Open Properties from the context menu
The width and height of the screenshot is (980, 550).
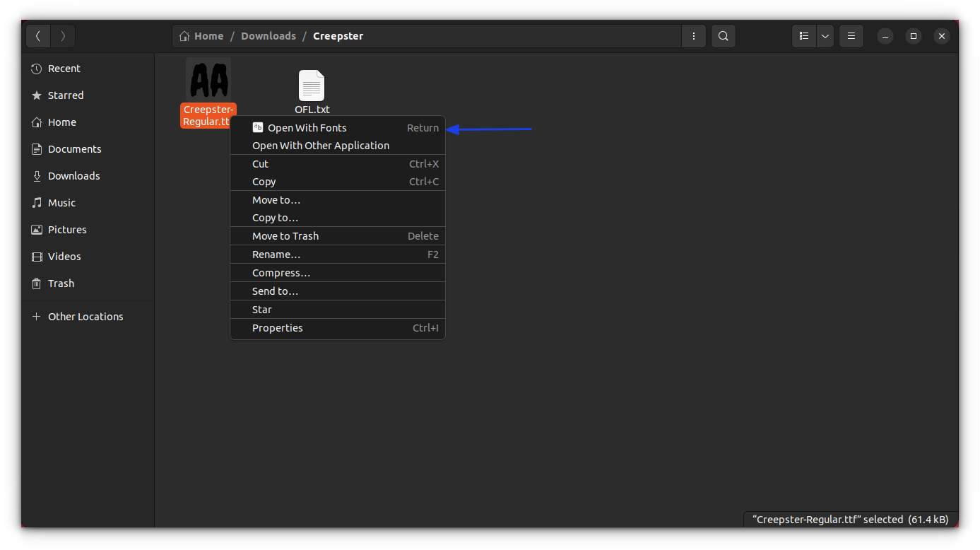[277, 327]
